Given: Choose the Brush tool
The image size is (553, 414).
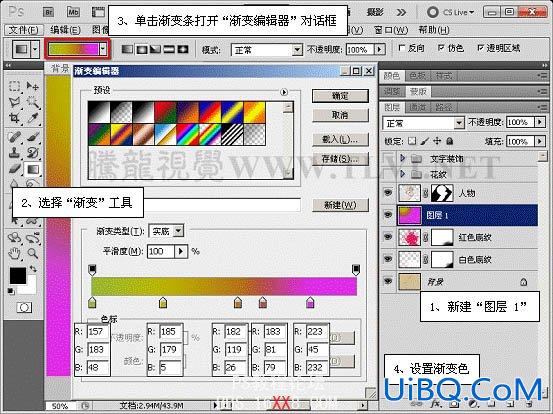Looking at the screenshot, I should tap(32, 137).
